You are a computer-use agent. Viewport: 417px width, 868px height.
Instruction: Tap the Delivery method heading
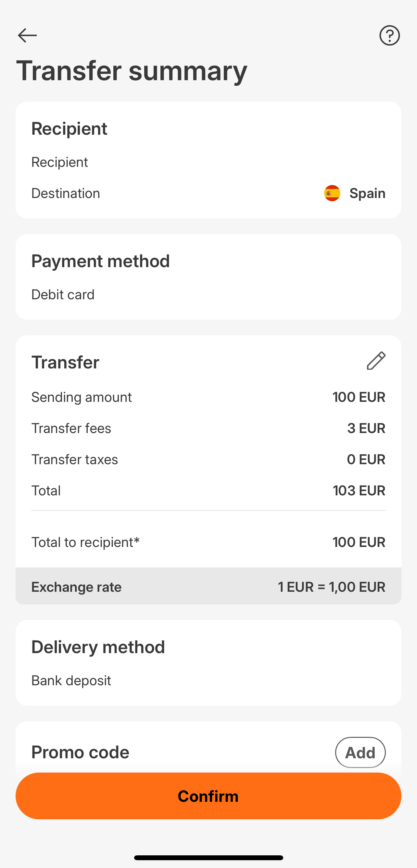coord(98,647)
